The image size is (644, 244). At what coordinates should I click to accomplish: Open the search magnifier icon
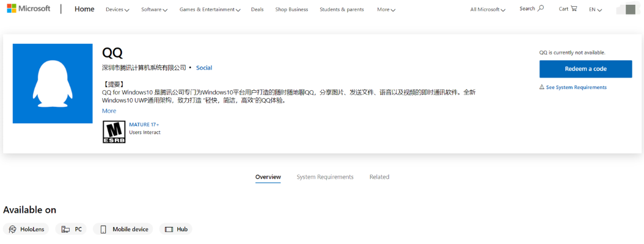pyautogui.click(x=540, y=9)
